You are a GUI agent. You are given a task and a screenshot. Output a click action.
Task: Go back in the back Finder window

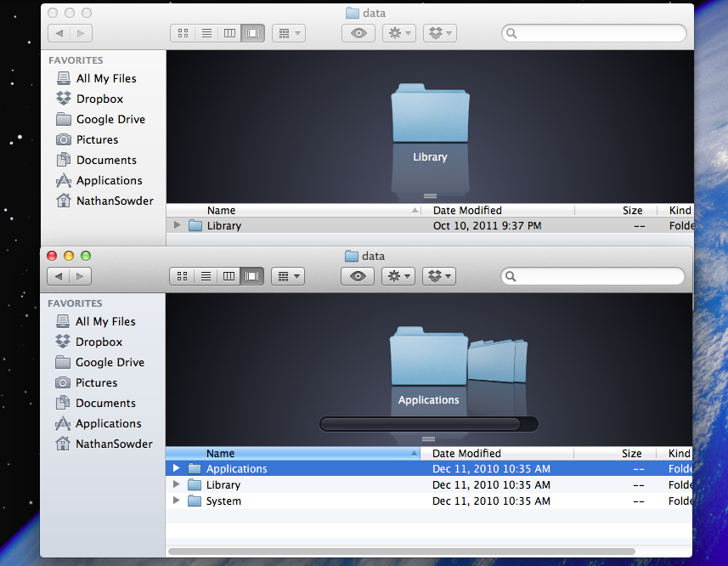click(59, 33)
